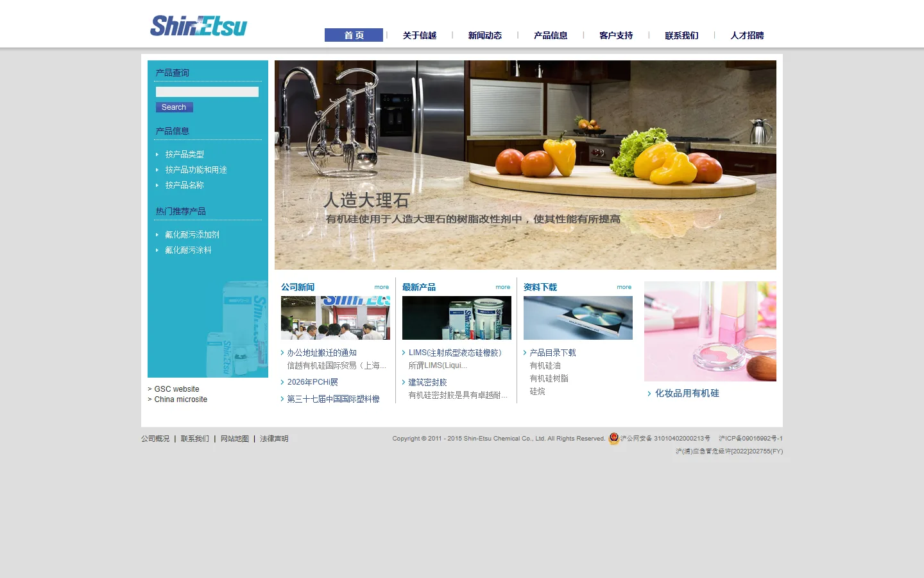Viewport: 924px width, 578px height.
Task: Open the China microsite link
Action: click(181, 399)
